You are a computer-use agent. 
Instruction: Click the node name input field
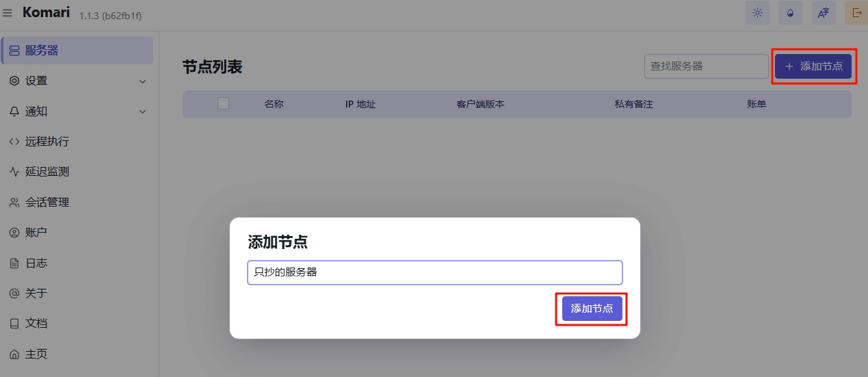coord(434,272)
